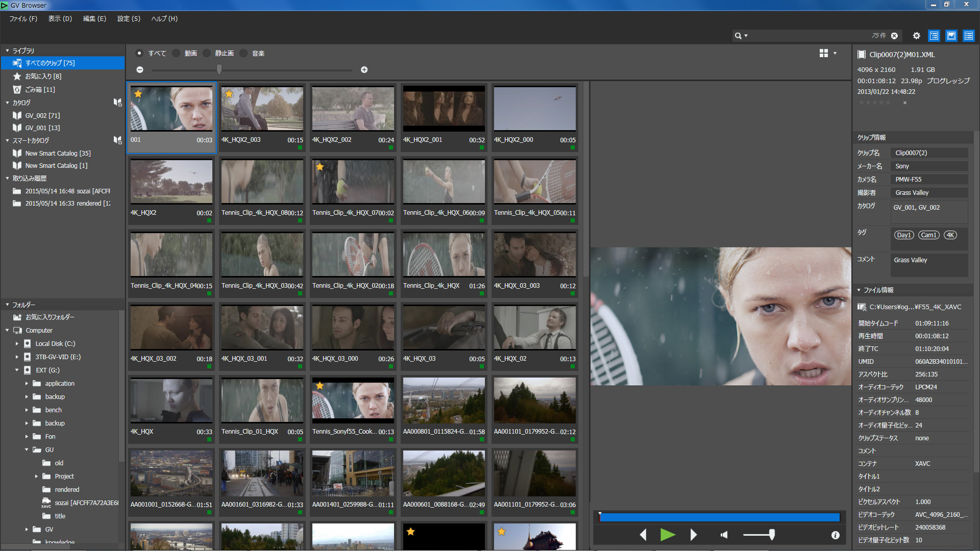Increase thumbnail size with plus icon
This screenshot has height=551, width=980.
pyautogui.click(x=364, y=70)
